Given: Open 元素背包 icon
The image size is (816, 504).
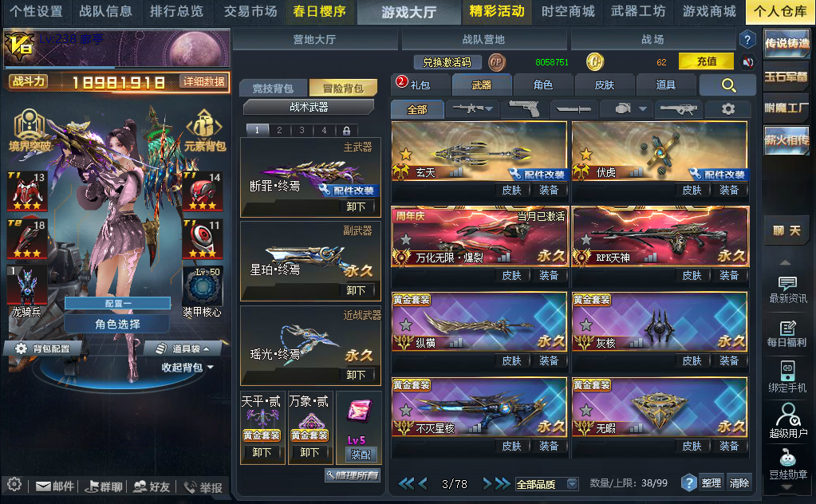Looking at the screenshot, I should coord(204,130).
